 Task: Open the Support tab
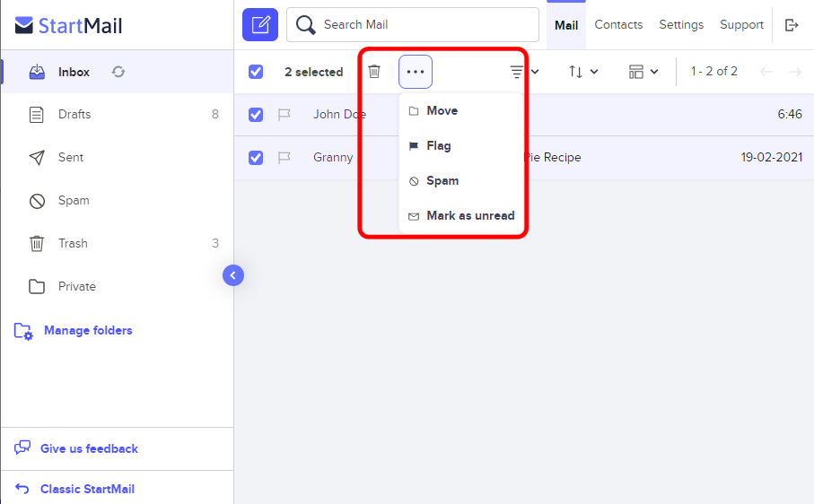pyautogui.click(x=741, y=24)
